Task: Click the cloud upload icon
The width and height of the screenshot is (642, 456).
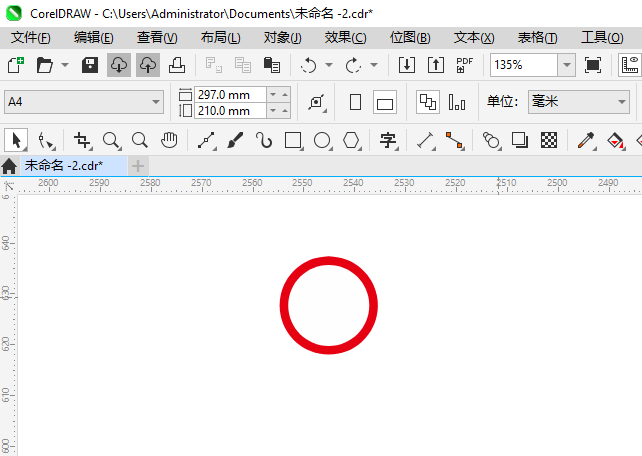Action: [x=148, y=65]
